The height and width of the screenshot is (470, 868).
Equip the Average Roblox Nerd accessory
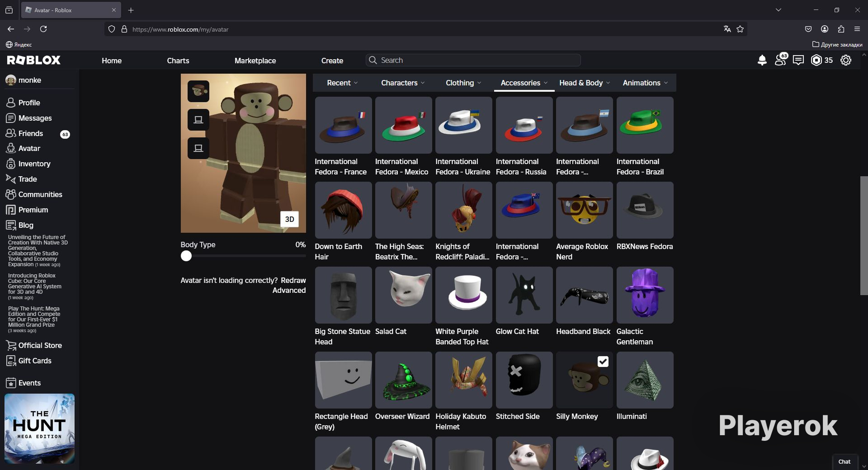[584, 210]
